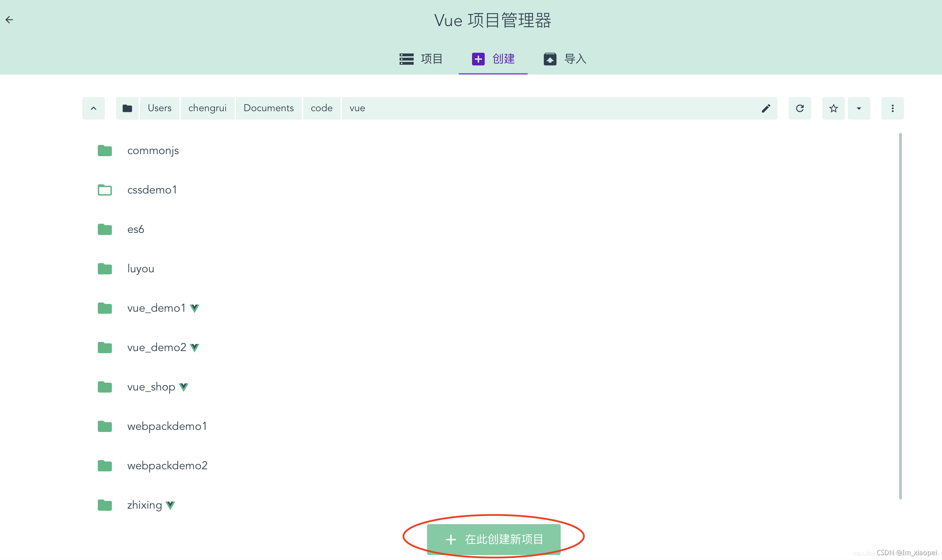Screen dimensions: 942x560
Task: Click the Vue logo next to vue_shop
Action: coord(183,388)
